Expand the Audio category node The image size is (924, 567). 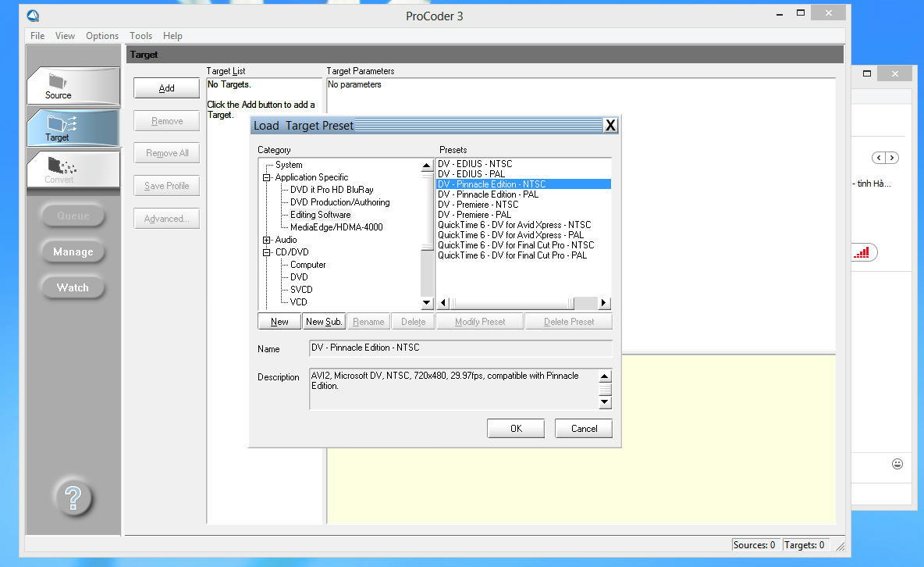267,240
